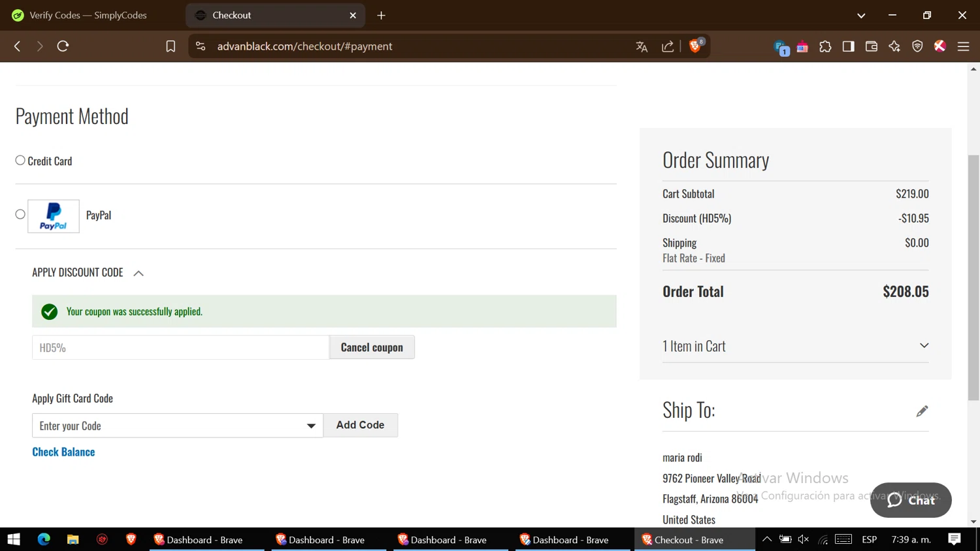Viewport: 980px width, 551px height.
Task: Switch to Checkout - Brave taskbar window
Action: pyautogui.click(x=695, y=539)
